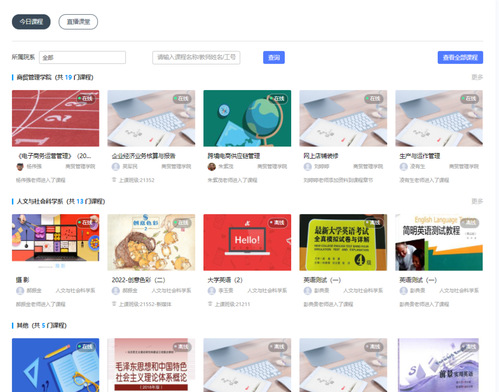Screen dimensions: 499x392
Task: Click the blue 查询 button
Action: click(x=274, y=57)
